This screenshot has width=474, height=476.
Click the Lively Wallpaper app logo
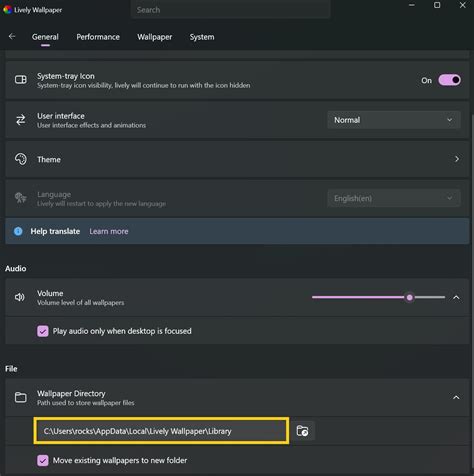7,10
